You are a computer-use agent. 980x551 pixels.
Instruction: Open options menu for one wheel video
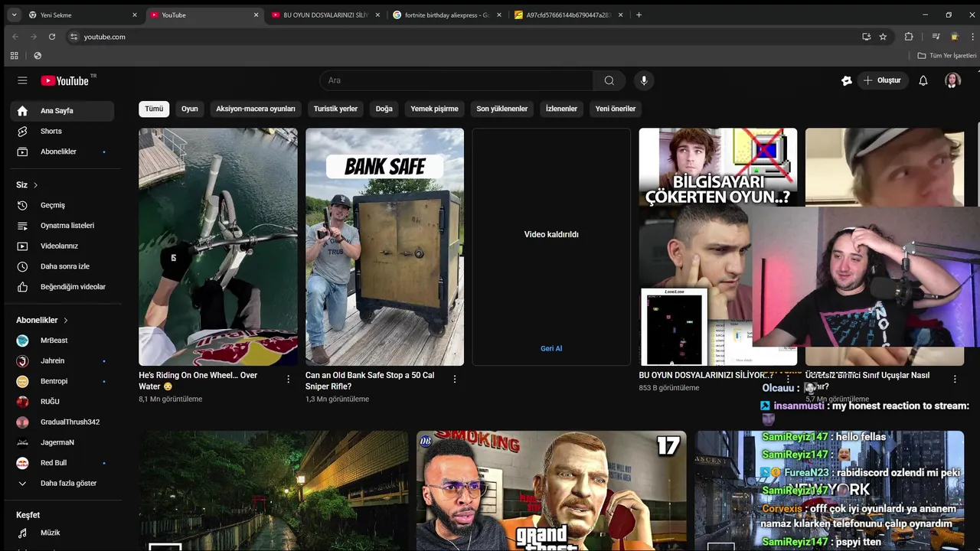289,379
